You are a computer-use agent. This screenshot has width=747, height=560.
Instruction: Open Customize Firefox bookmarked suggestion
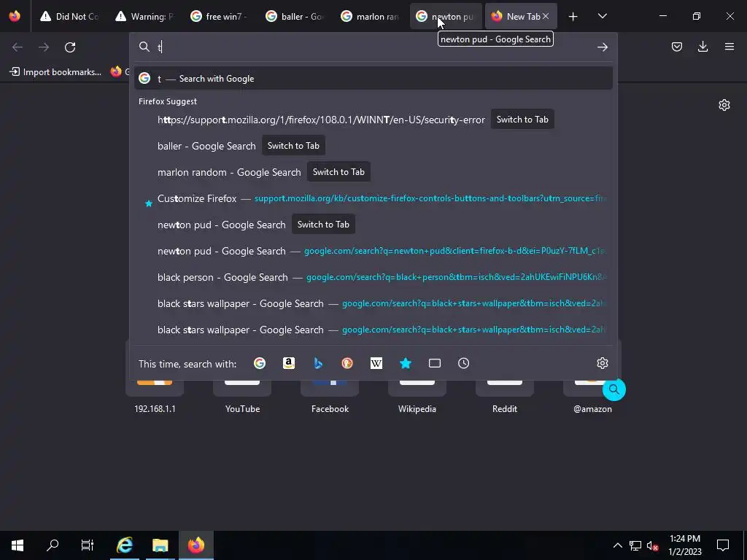tap(373, 198)
